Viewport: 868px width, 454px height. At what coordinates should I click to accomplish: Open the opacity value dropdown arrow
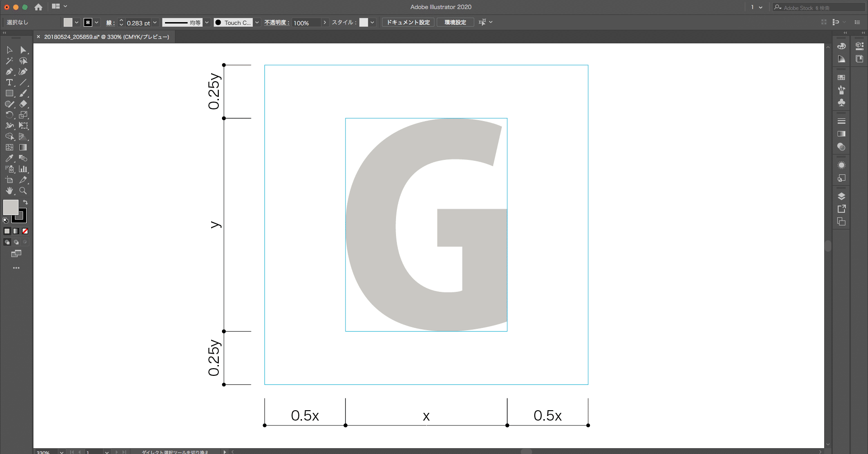click(325, 22)
